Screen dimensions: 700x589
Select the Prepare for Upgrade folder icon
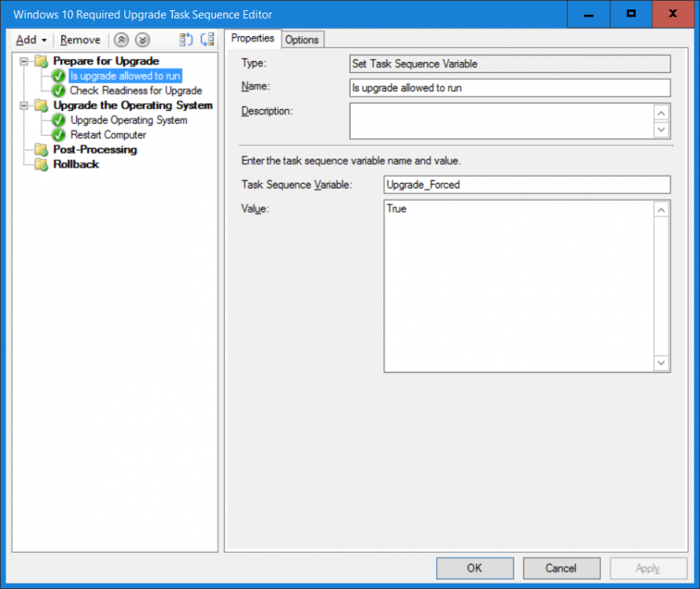(42, 61)
